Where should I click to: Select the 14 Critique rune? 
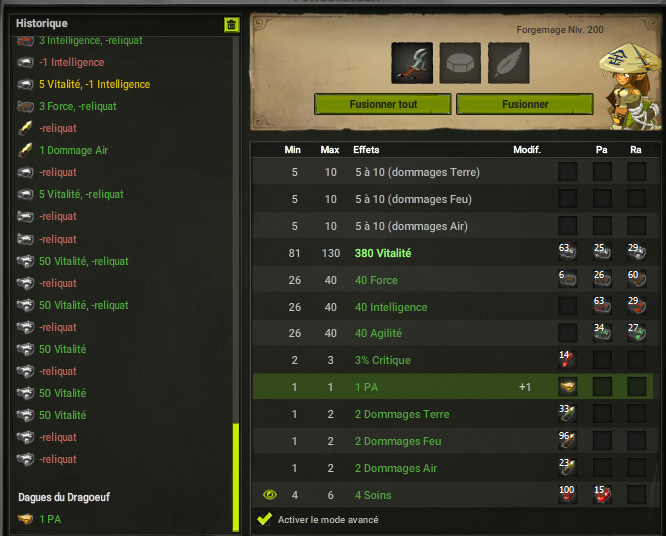point(567,360)
